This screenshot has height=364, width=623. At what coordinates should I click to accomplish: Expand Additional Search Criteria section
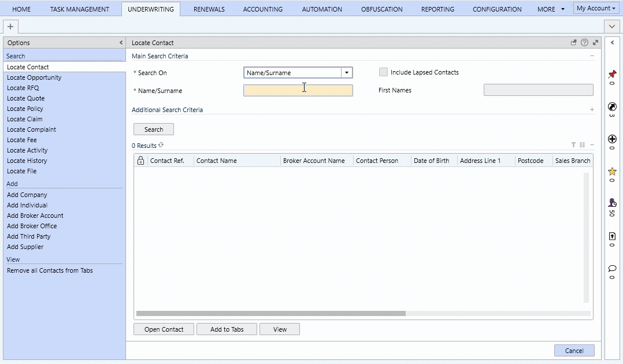pos(592,110)
